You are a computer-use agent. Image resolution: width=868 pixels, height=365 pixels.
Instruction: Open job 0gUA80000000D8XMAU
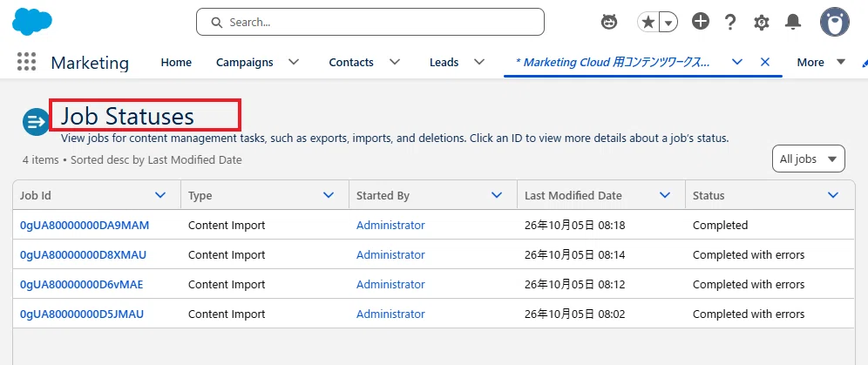tap(83, 255)
